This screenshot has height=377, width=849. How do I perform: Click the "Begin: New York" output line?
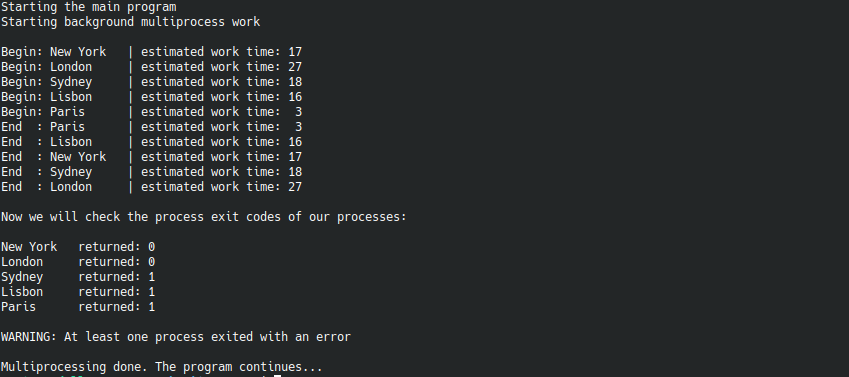(x=152, y=52)
